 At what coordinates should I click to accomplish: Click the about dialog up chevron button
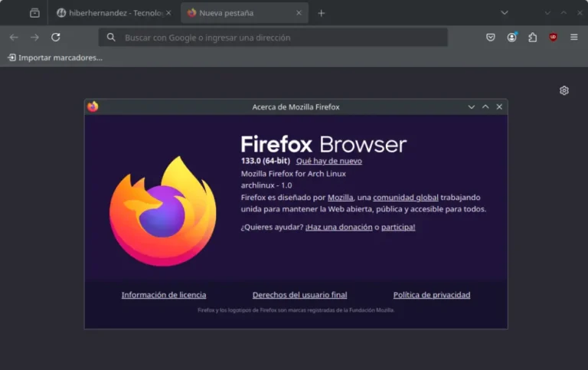click(485, 107)
